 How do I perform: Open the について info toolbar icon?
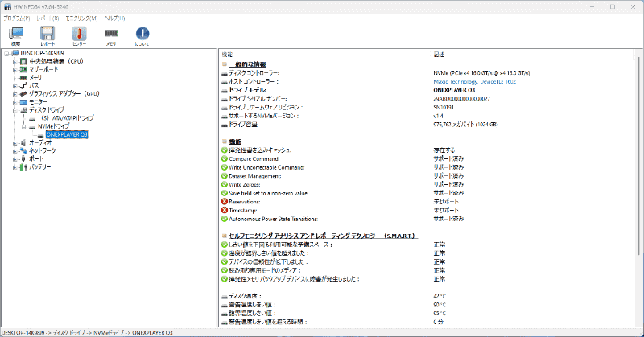[142, 35]
